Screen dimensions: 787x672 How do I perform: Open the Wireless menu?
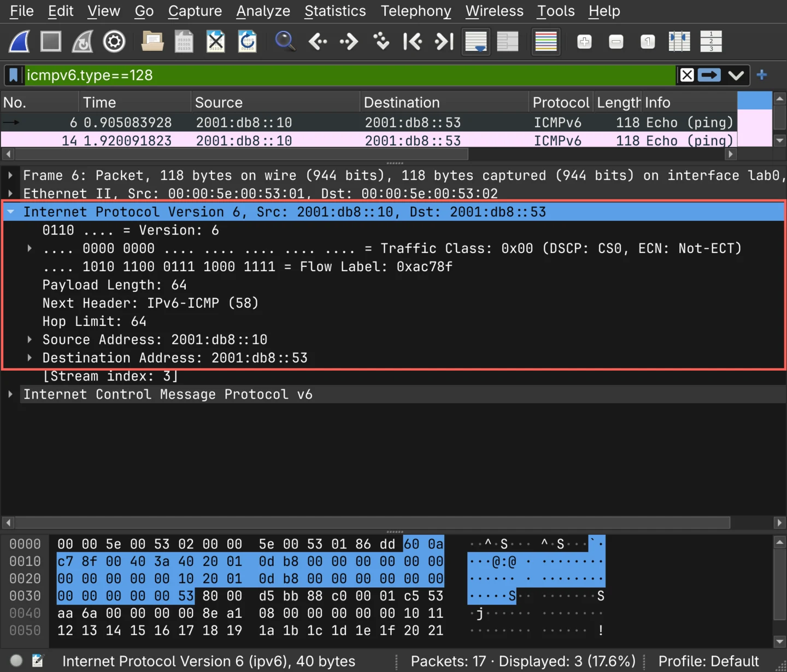[495, 11]
